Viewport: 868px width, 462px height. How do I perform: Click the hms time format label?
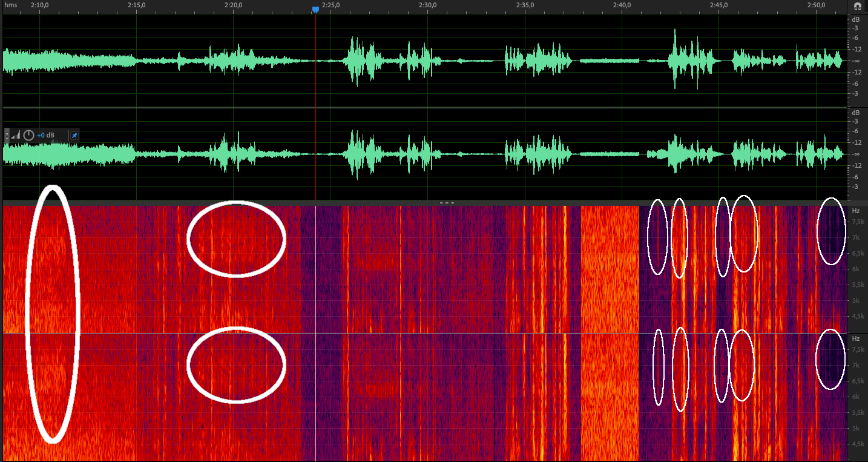pyautogui.click(x=11, y=5)
